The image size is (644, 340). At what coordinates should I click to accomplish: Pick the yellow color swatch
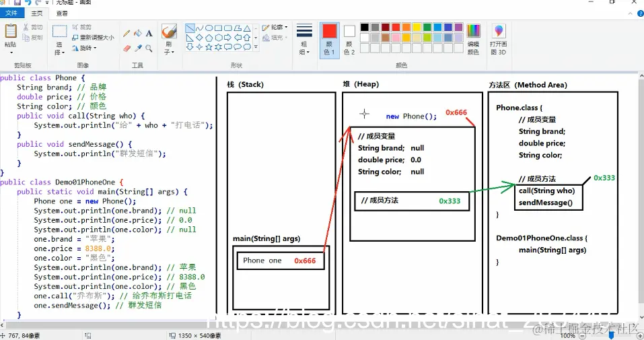417,27
